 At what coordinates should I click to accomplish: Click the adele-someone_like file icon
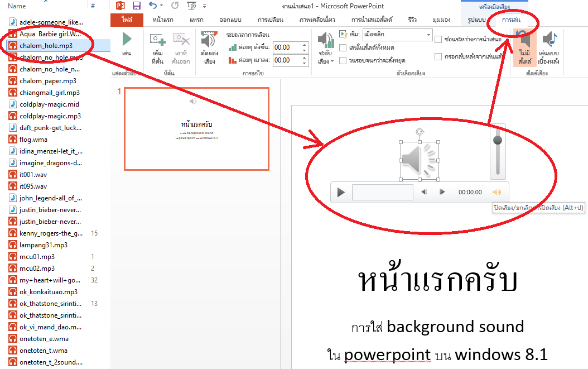coord(13,22)
